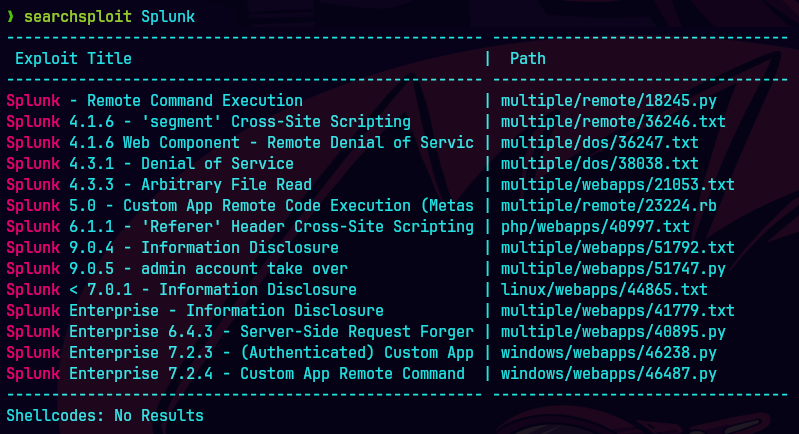
Task: Click the green prompt arrow symbol
Action: pyautogui.click(x=11, y=17)
